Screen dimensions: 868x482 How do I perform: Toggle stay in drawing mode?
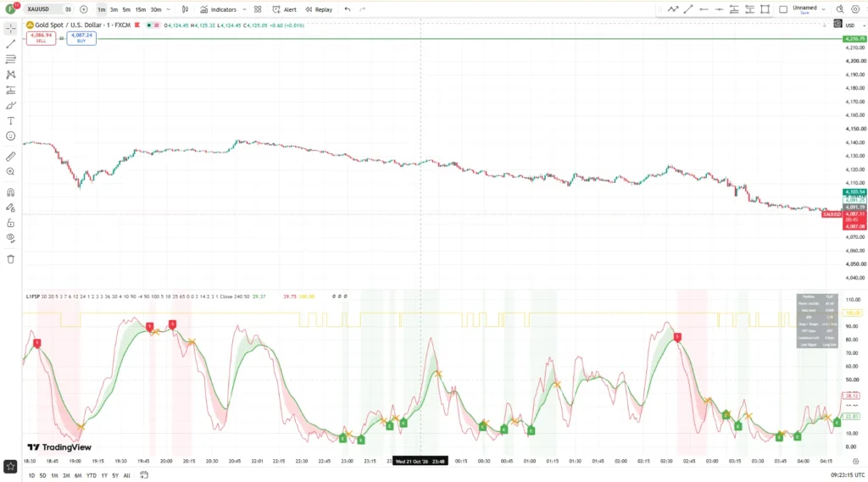pyautogui.click(x=10, y=208)
